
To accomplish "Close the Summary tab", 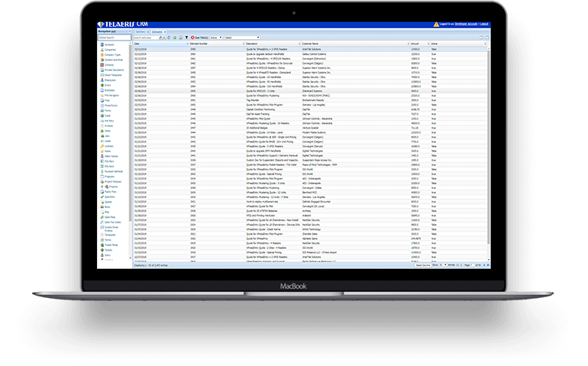I will [x=147, y=32].
